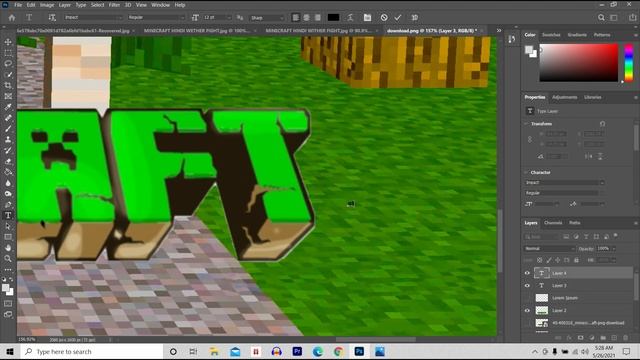Add layer style fx at Layers bottom
640x360 pixels.
(x=569, y=338)
